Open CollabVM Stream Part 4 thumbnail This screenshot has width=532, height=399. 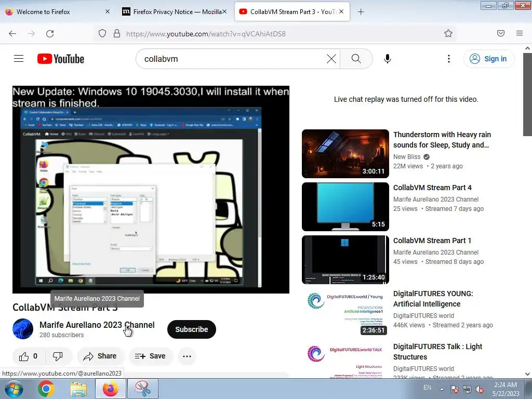345,207
